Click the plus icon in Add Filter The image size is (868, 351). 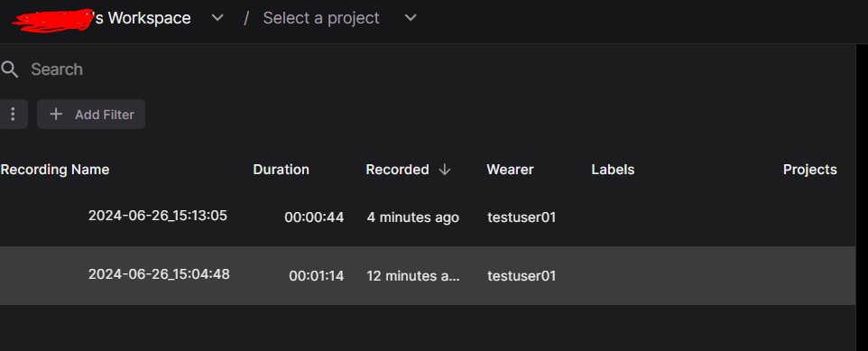56,114
